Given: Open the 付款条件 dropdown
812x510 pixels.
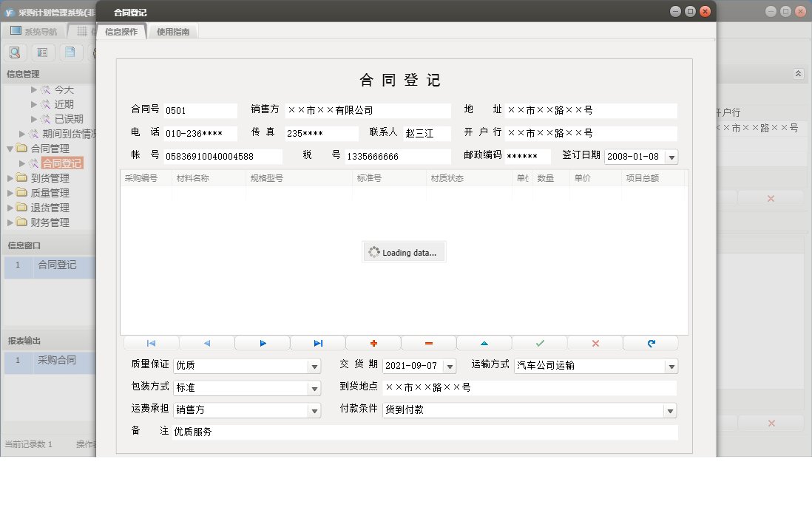Looking at the screenshot, I should [671, 410].
